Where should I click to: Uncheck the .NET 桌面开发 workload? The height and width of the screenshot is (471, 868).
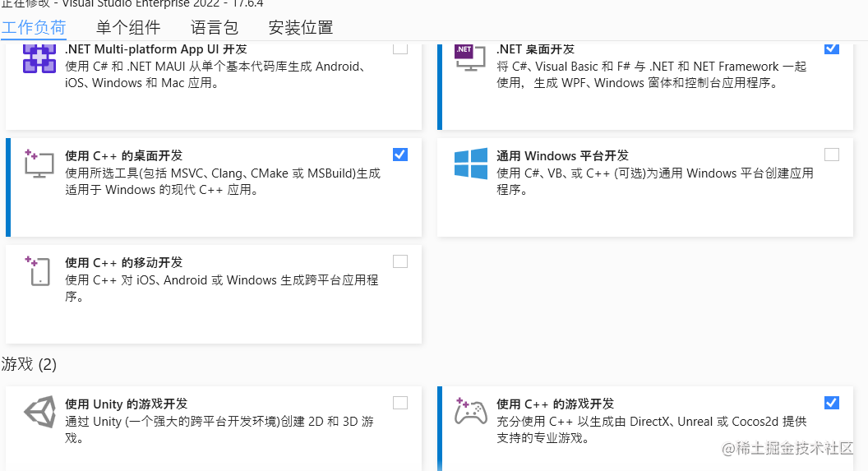(832, 48)
